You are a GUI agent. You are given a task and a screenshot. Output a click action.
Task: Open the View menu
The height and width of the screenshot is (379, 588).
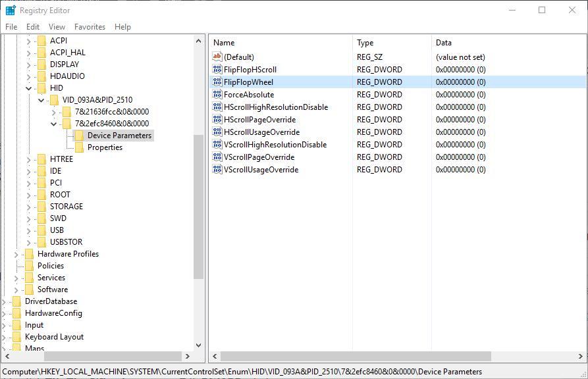pyautogui.click(x=56, y=27)
